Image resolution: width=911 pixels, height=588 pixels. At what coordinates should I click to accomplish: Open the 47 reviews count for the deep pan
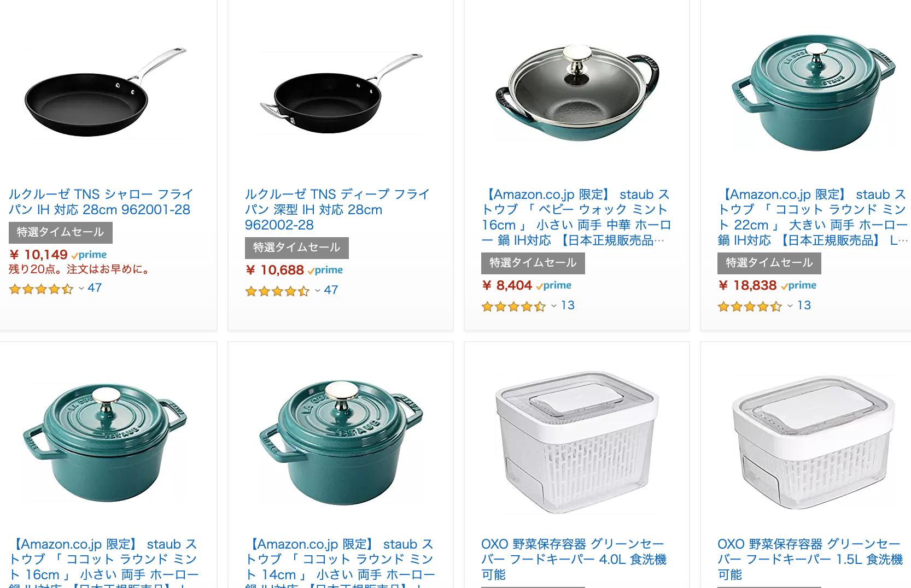click(x=331, y=290)
